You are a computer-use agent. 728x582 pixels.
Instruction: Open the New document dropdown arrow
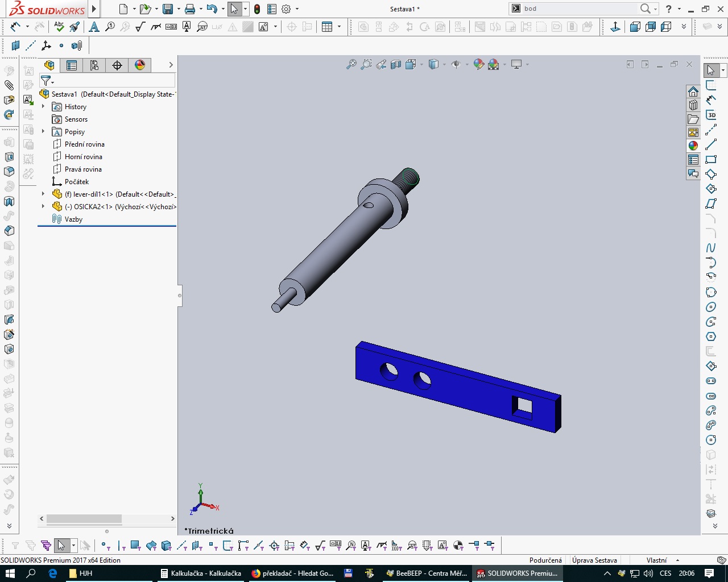134,9
